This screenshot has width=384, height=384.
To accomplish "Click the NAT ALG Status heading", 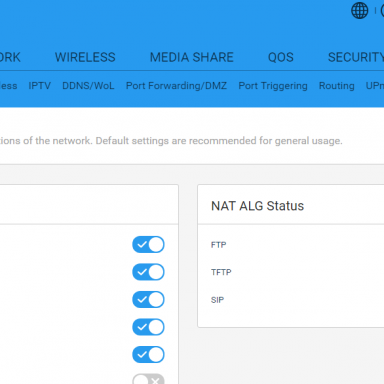I will tap(257, 206).
